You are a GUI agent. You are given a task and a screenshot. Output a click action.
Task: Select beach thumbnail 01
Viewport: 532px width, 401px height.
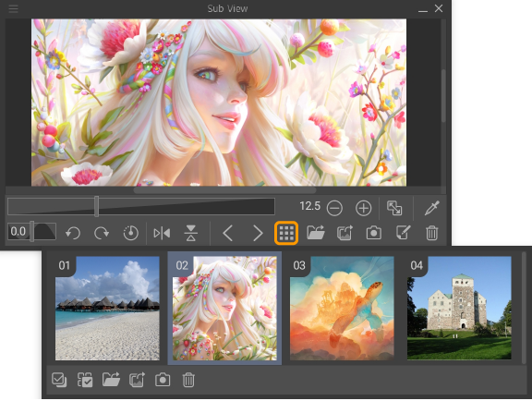click(107, 308)
